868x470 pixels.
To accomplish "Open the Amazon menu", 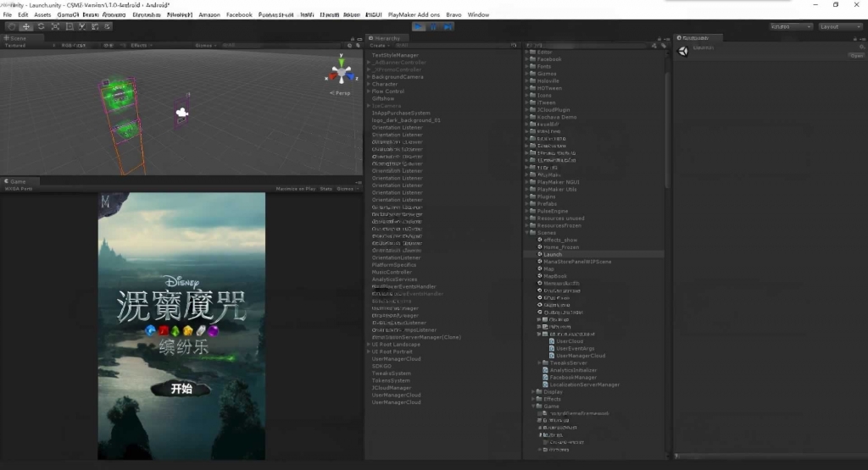I will pyautogui.click(x=209, y=15).
